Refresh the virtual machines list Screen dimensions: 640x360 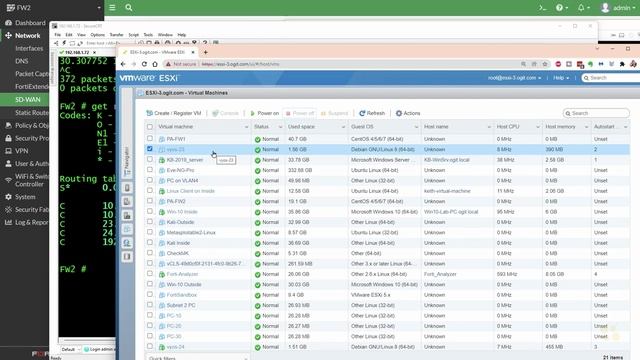[x=372, y=113]
